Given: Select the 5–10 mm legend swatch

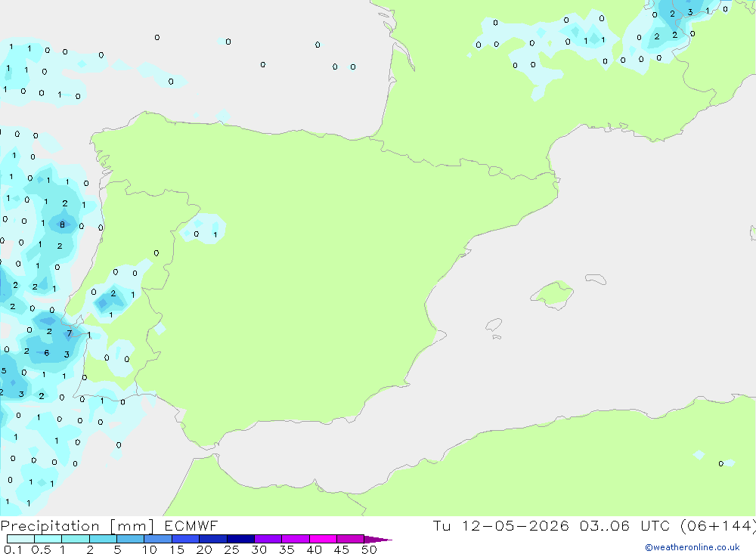Looking at the screenshot, I should (131, 539).
